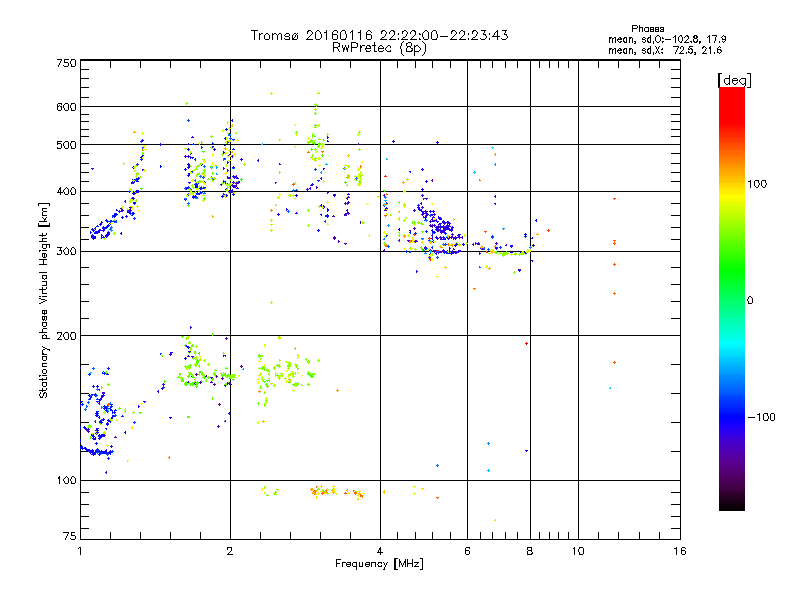
Task: Click the red data point near 200 km at 8 MHz
Action: (x=526, y=343)
